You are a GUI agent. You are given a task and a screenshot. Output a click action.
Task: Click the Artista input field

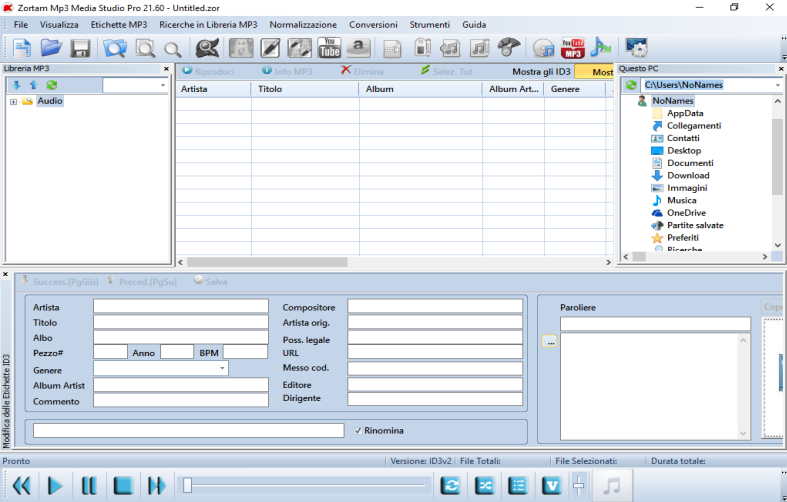[181, 307]
